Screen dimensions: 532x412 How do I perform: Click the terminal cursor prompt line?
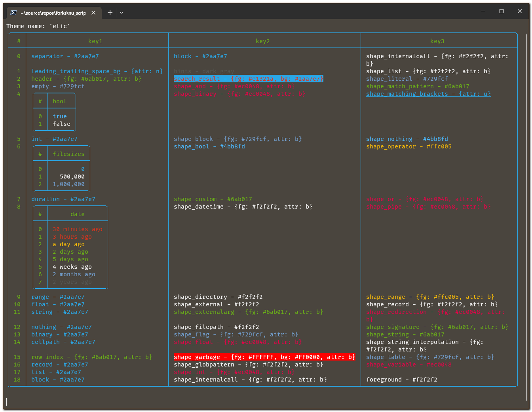pyautogui.click(x=7, y=402)
